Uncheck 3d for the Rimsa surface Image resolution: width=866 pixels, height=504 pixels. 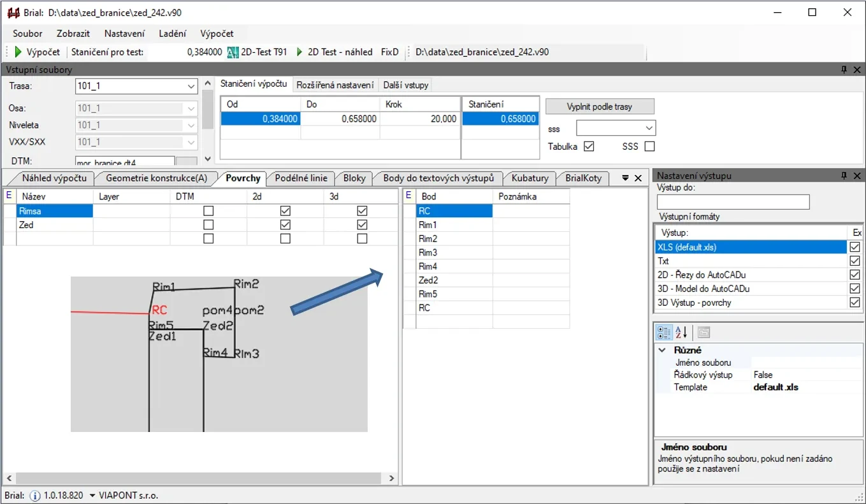coord(362,211)
